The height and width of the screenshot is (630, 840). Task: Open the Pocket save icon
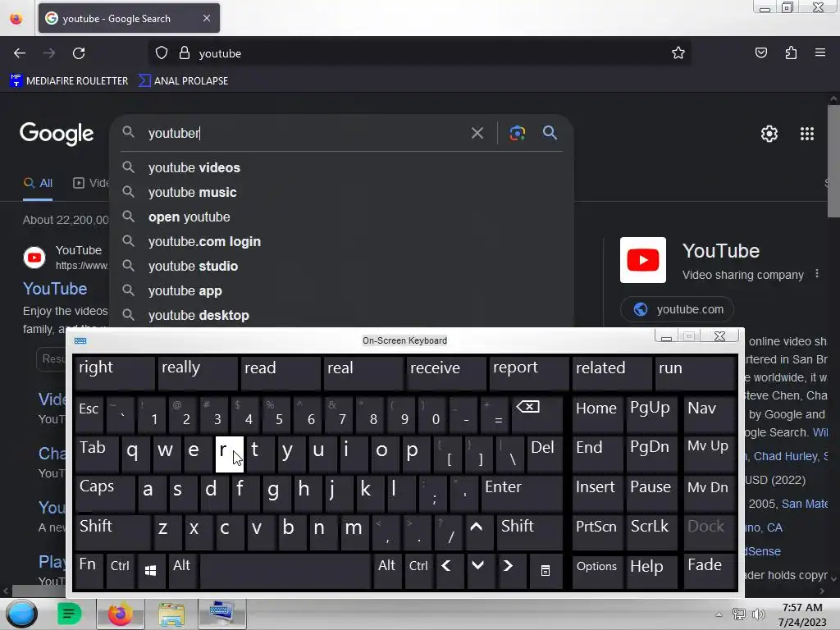click(x=760, y=52)
